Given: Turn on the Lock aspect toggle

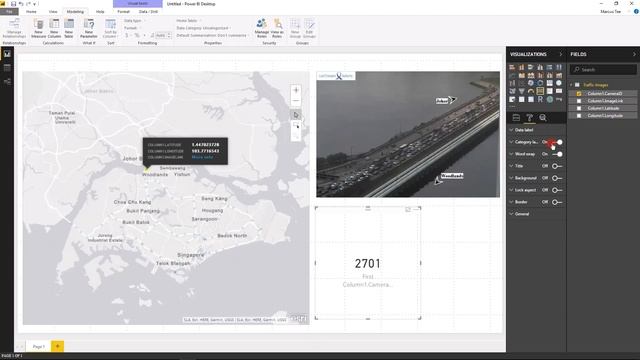Looking at the screenshot, I should pos(557,190).
